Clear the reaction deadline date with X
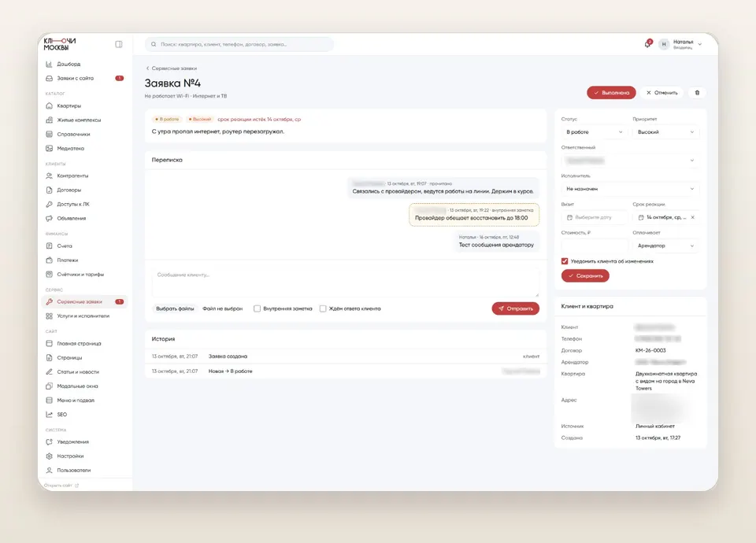This screenshot has width=756, height=543. click(x=693, y=217)
